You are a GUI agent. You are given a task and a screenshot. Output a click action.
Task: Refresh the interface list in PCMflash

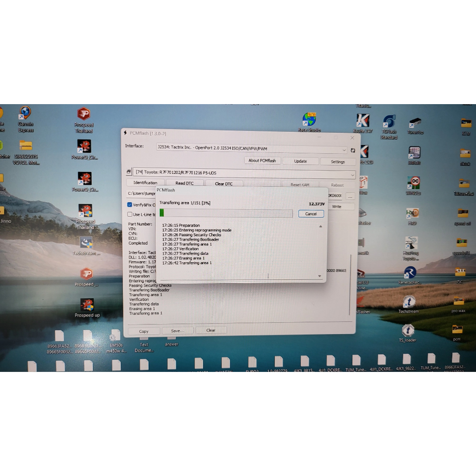pyautogui.click(x=353, y=150)
